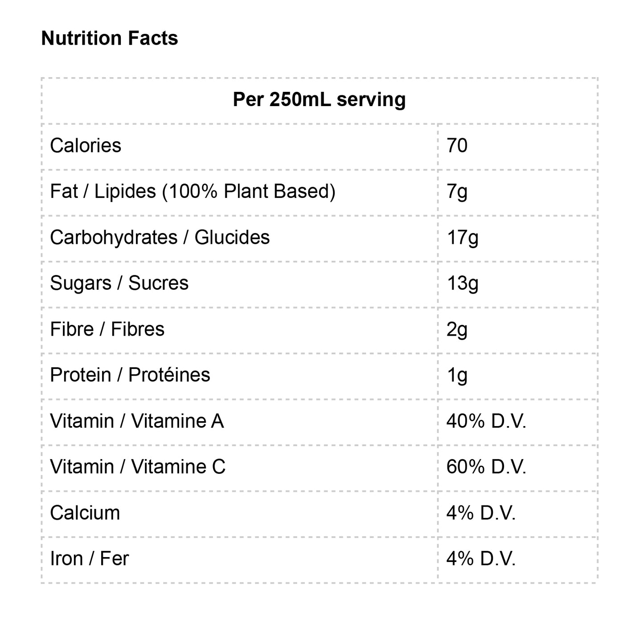
Task: Click the 1g protein value
Action: pos(457,375)
